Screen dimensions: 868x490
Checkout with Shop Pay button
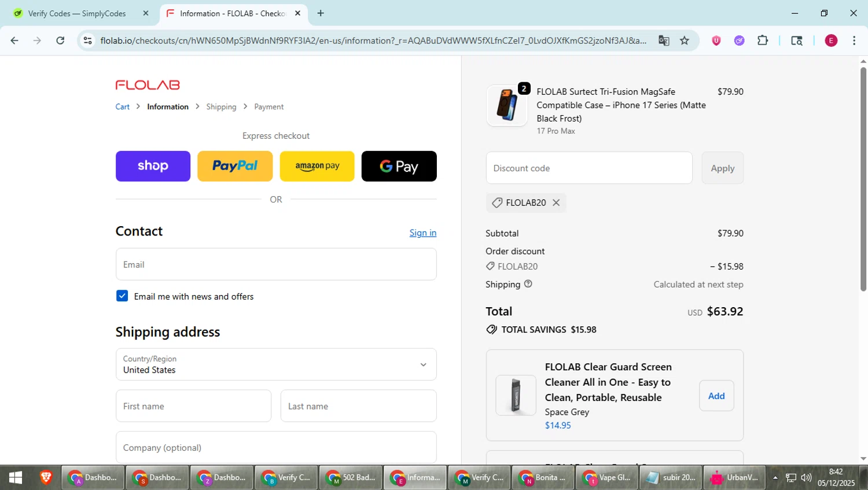coord(153,166)
